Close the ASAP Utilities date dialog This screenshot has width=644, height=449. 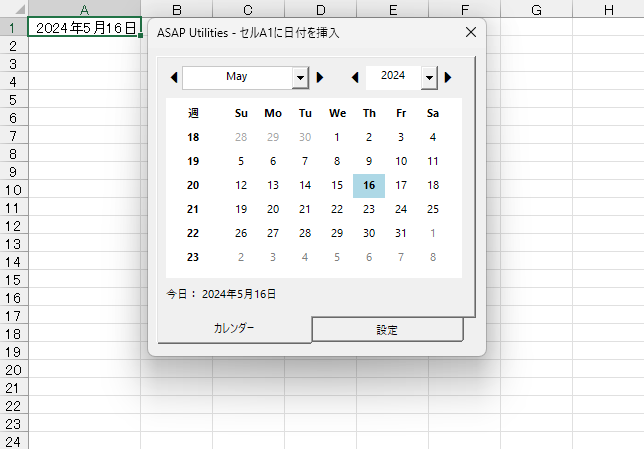pos(471,32)
